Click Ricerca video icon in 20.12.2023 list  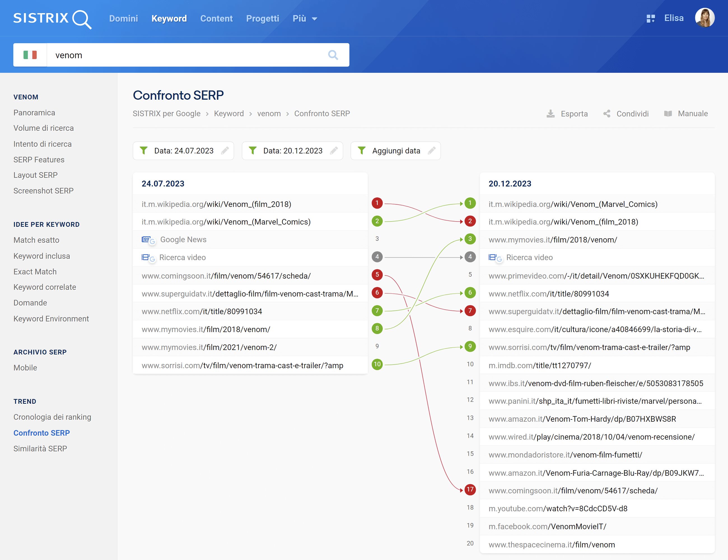pyautogui.click(x=495, y=258)
